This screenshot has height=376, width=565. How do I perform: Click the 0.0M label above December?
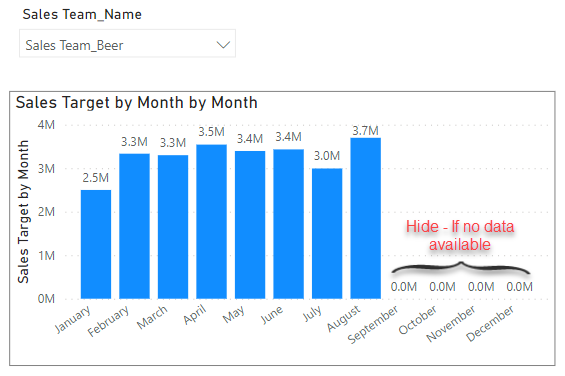click(520, 287)
